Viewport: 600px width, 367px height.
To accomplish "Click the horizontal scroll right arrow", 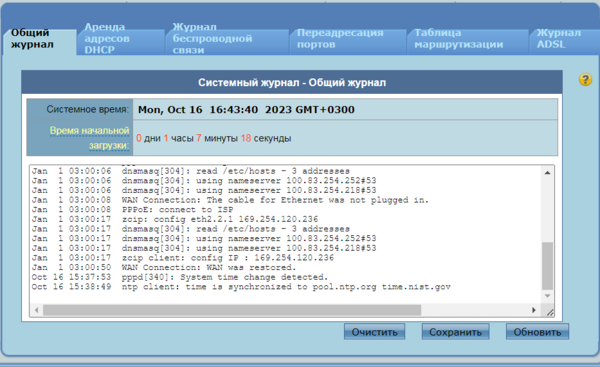I will point(534,310).
